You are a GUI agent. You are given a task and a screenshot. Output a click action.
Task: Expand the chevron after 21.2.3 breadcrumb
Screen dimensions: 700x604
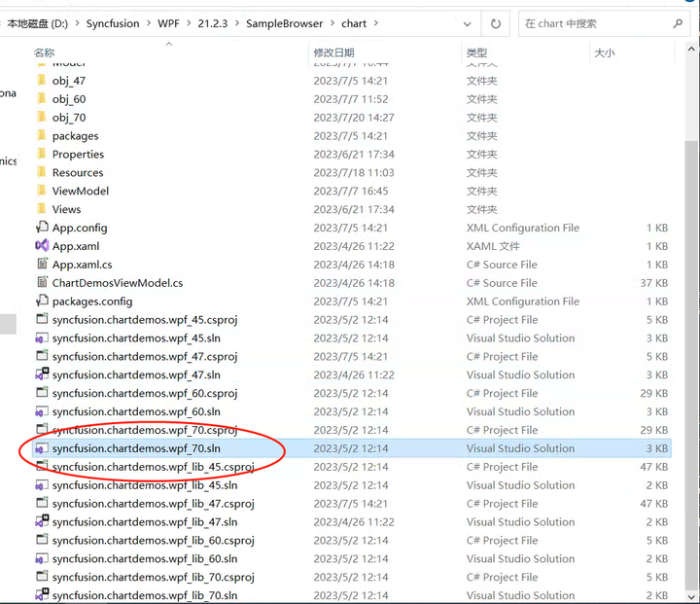pos(236,23)
